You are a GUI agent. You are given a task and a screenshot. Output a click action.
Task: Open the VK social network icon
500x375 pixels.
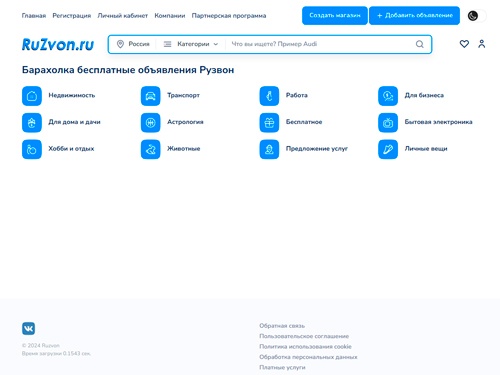tap(28, 328)
